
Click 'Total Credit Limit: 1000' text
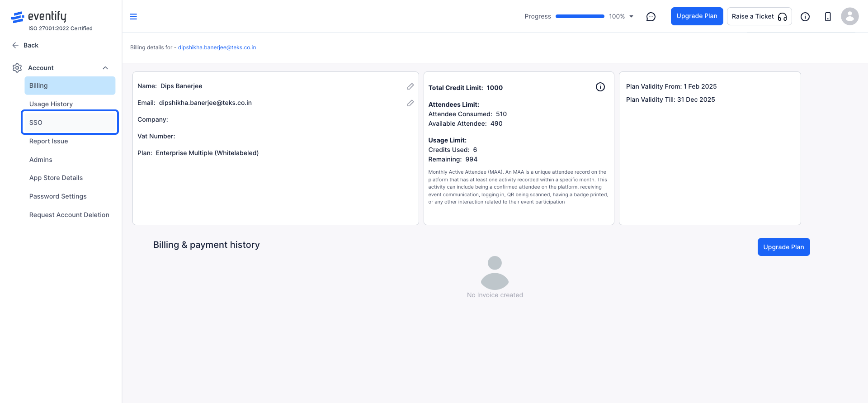point(465,88)
